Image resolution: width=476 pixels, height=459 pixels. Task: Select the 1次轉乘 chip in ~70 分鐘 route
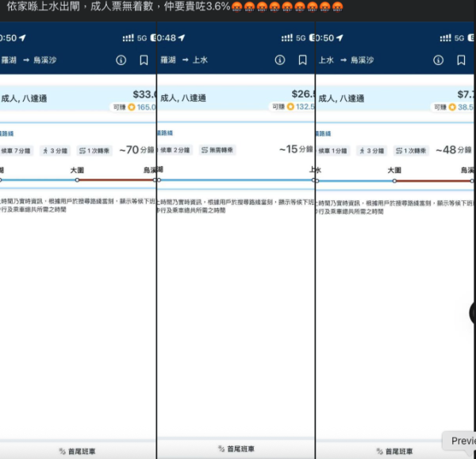click(94, 151)
